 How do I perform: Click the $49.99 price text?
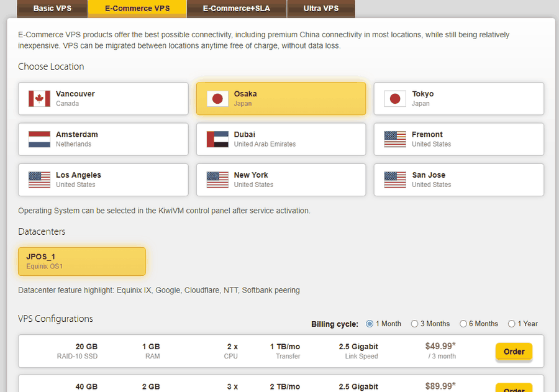tap(440, 346)
